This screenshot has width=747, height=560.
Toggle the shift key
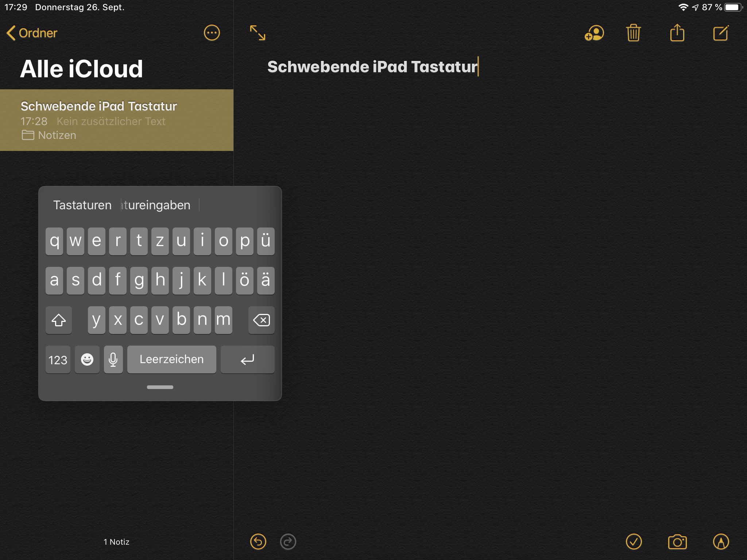59,320
